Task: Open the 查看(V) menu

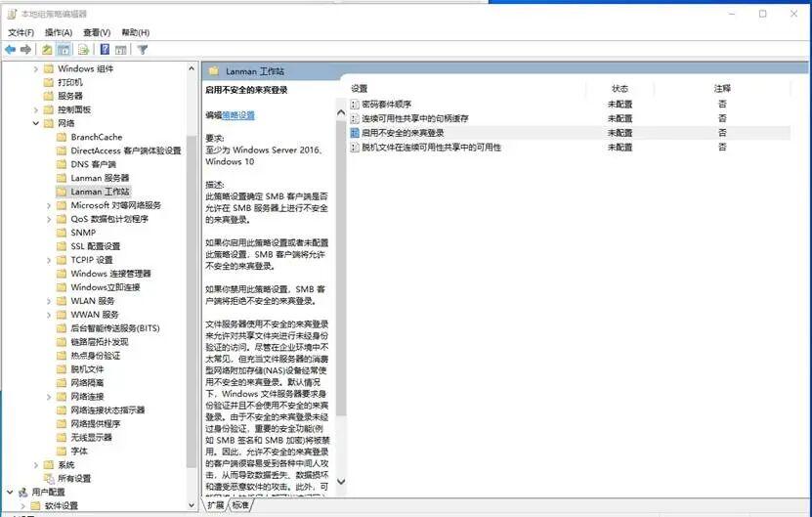Action: 97,32
